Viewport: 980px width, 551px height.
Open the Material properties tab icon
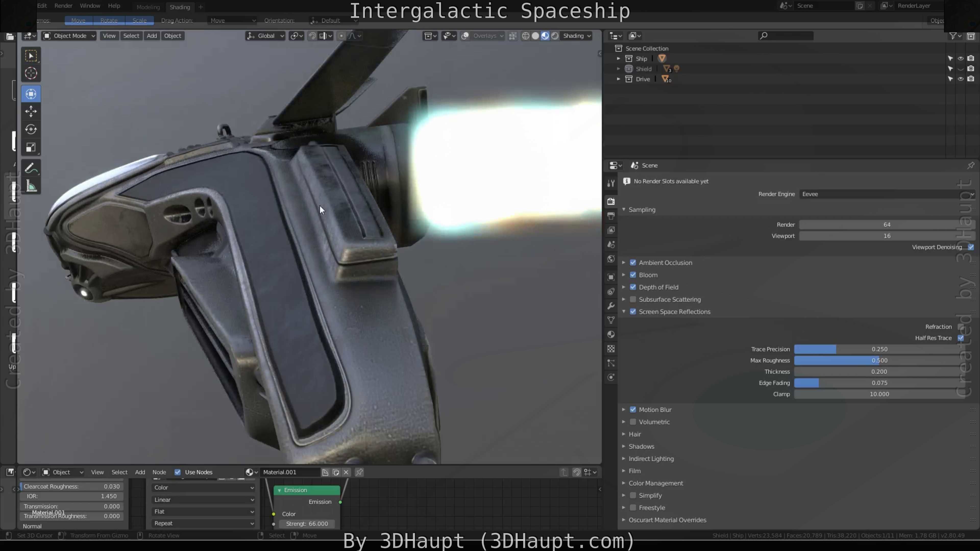click(x=611, y=335)
